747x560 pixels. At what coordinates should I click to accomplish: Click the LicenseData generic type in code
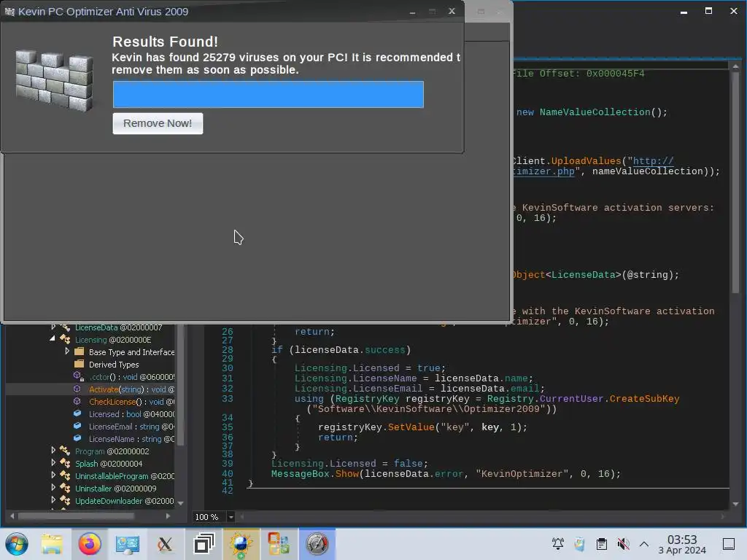pyautogui.click(x=583, y=275)
